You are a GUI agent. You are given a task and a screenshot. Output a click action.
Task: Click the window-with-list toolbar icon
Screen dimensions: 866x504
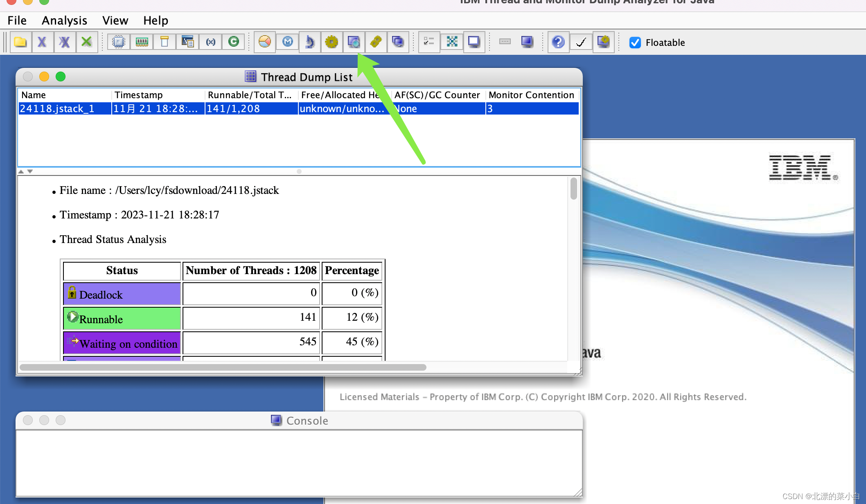click(x=187, y=42)
